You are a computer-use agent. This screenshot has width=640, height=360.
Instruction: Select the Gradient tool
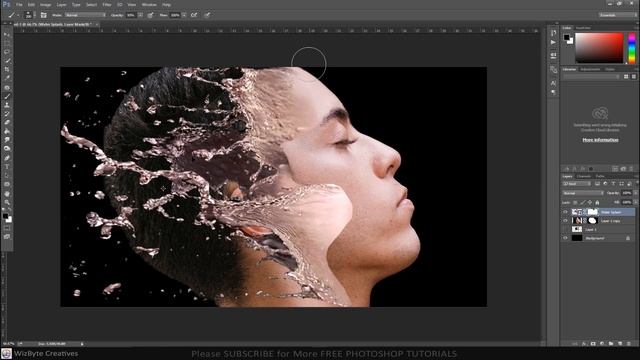point(7,131)
